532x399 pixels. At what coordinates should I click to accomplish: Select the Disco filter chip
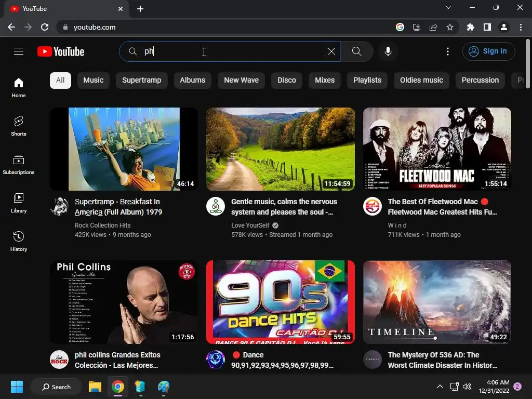coord(287,81)
